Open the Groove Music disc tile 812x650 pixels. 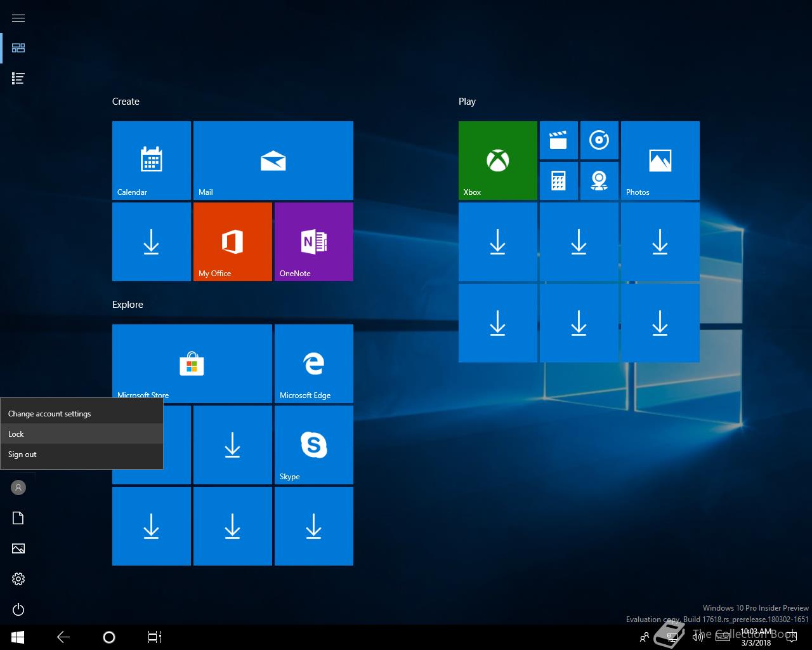599,140
